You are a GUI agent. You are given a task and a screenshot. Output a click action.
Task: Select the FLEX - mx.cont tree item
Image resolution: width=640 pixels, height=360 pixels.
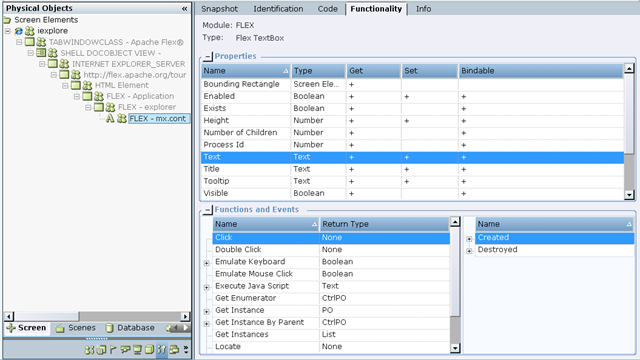click(158, 118)
